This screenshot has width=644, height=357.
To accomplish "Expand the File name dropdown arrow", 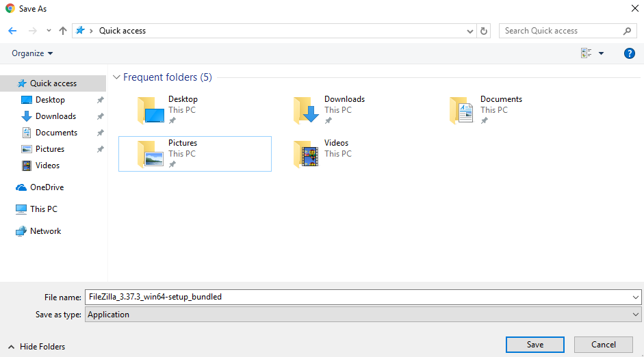I will [635, 297].
